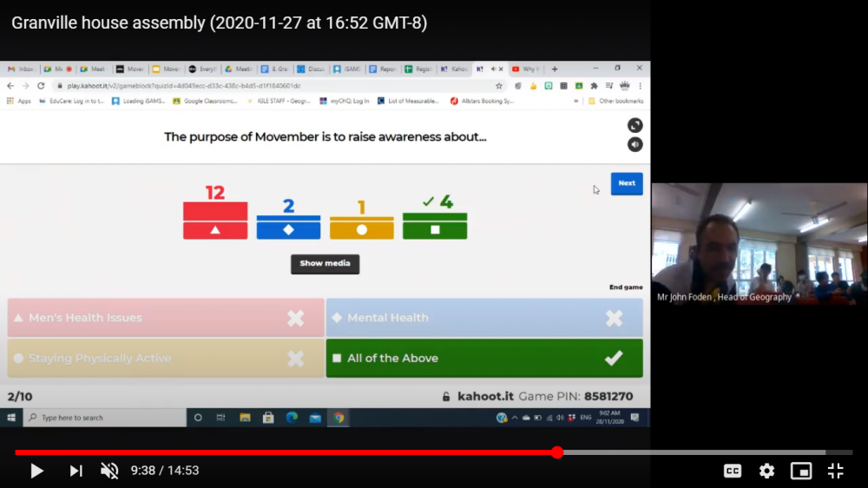
Task: Open Microsoft Store from the taskbar
Action: coord(268,418)
